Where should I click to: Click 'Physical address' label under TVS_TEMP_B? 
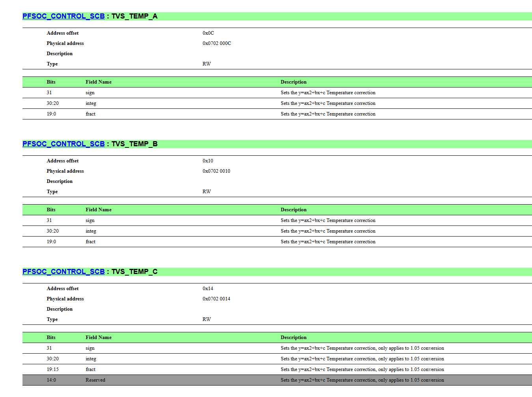[65, 171]
